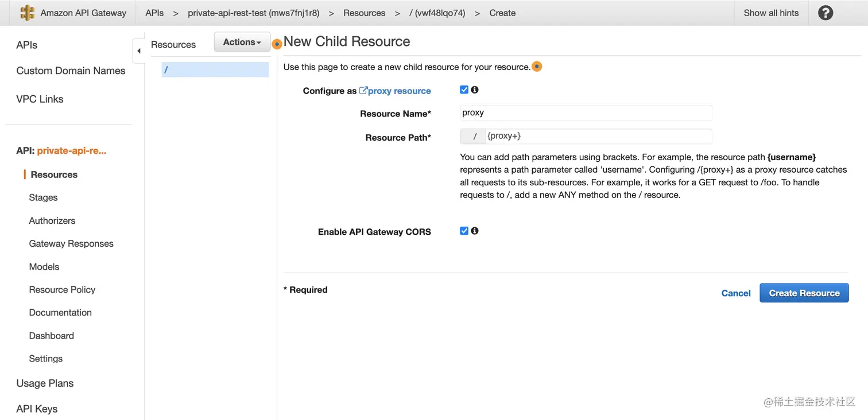Open private-api-rest-test breadcrumb link
Viewport: 868px width, 420px height.
253,13
